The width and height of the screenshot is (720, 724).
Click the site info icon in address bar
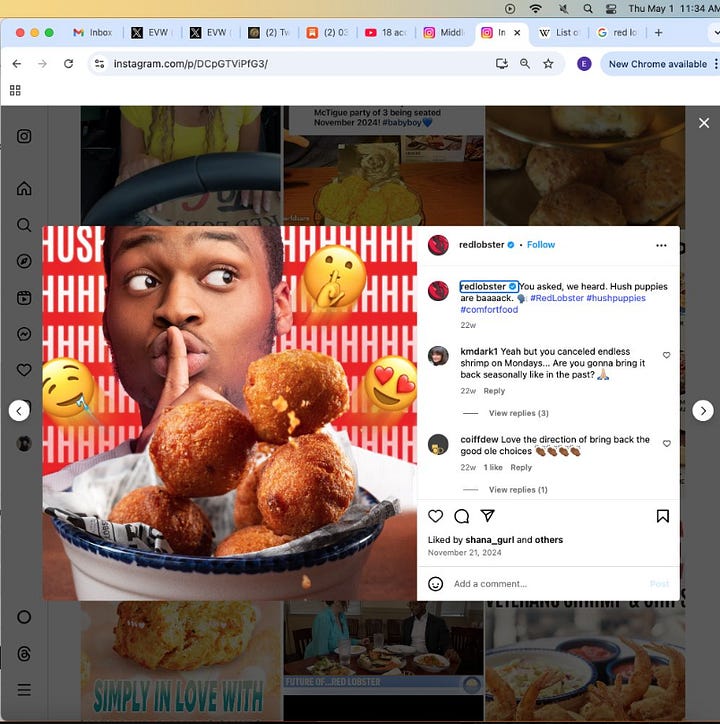tap(99, 64)
